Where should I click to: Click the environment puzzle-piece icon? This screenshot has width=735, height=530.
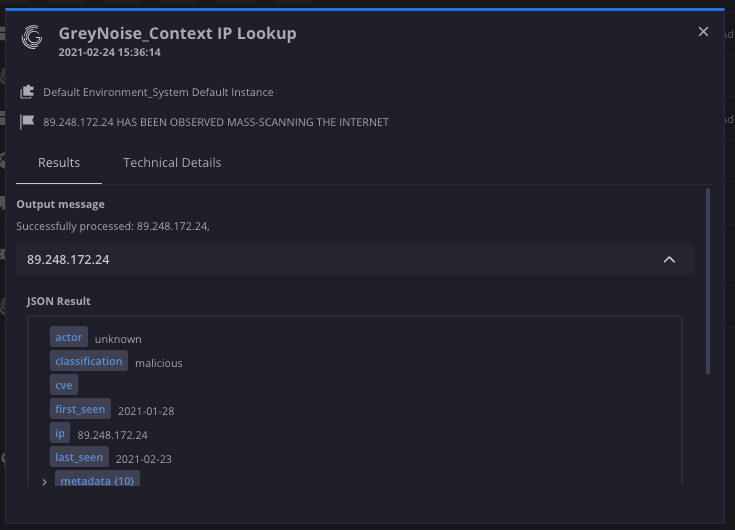pos(27,92)
